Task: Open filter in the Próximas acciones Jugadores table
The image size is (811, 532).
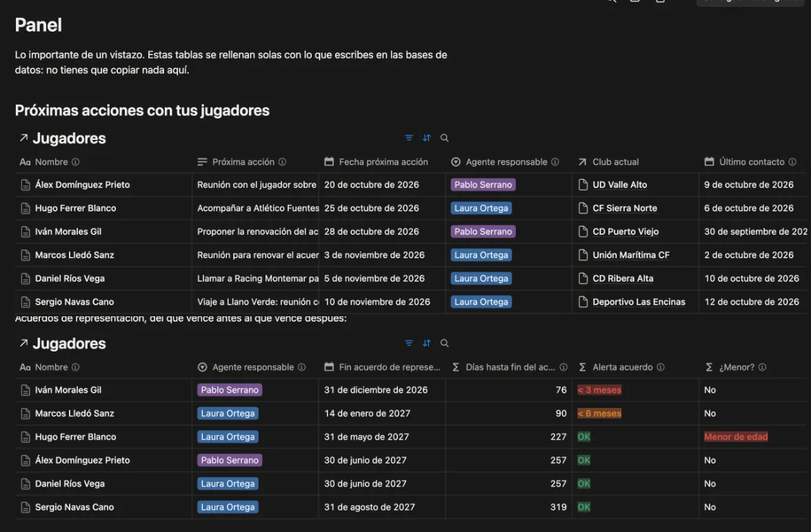Action: click(x=408, y=138)
